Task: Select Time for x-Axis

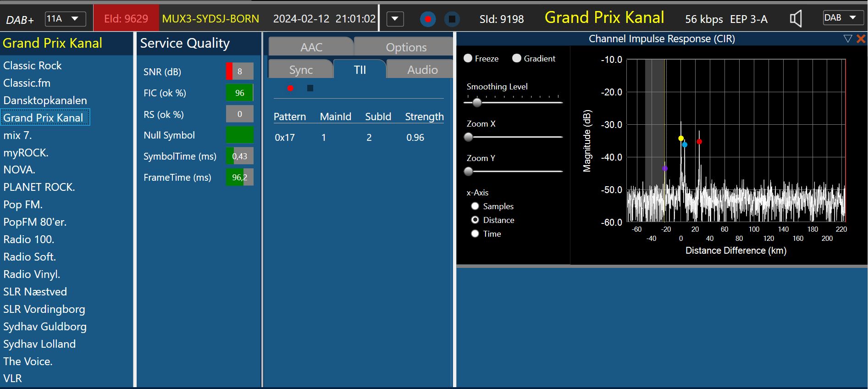Action: click(x=475, y=234)
